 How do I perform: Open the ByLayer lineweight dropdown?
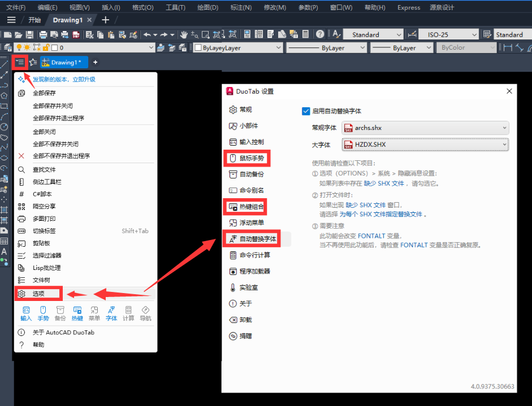[402, 48]
